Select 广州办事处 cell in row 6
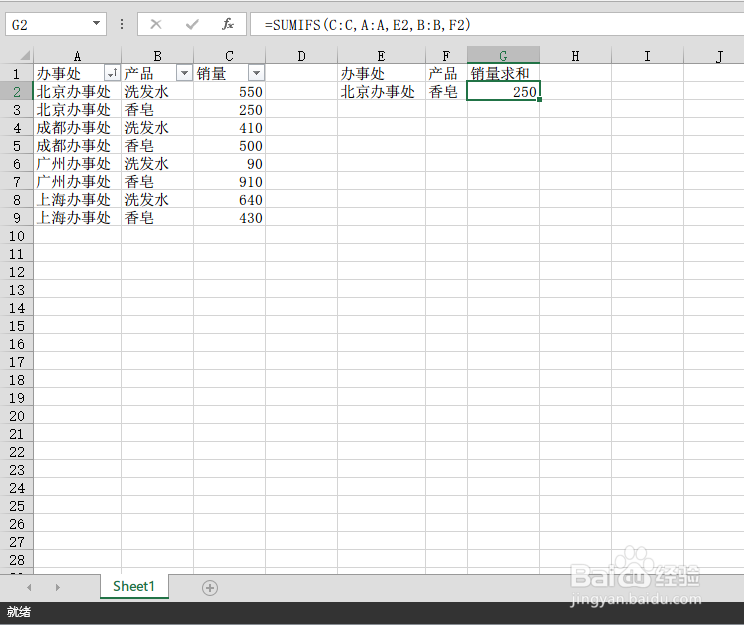 tap(77, 163)
